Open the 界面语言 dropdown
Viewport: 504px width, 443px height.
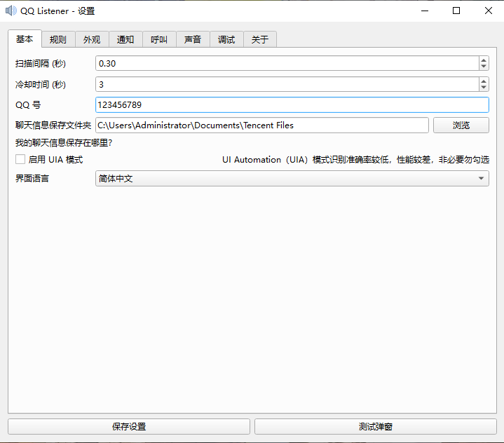click(292, 179)
